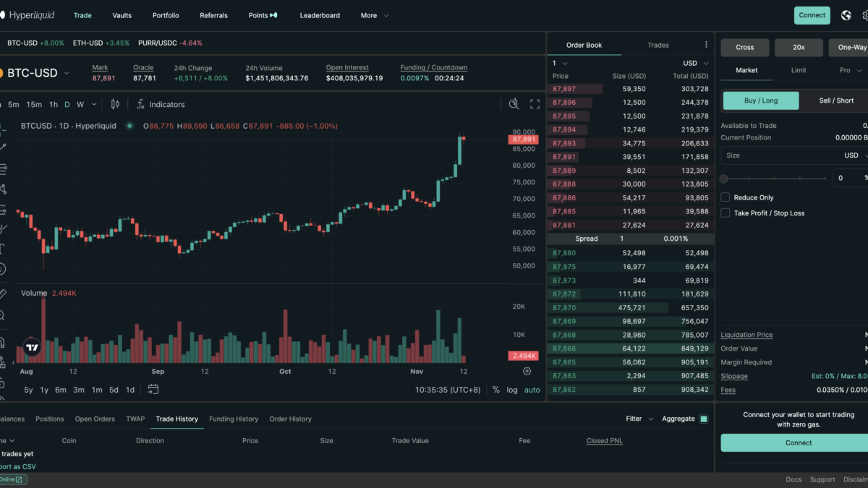Viewport: 868px width, 488px height.
Task: Open the Order Book three-dot menu
Action: pos(707,45)
